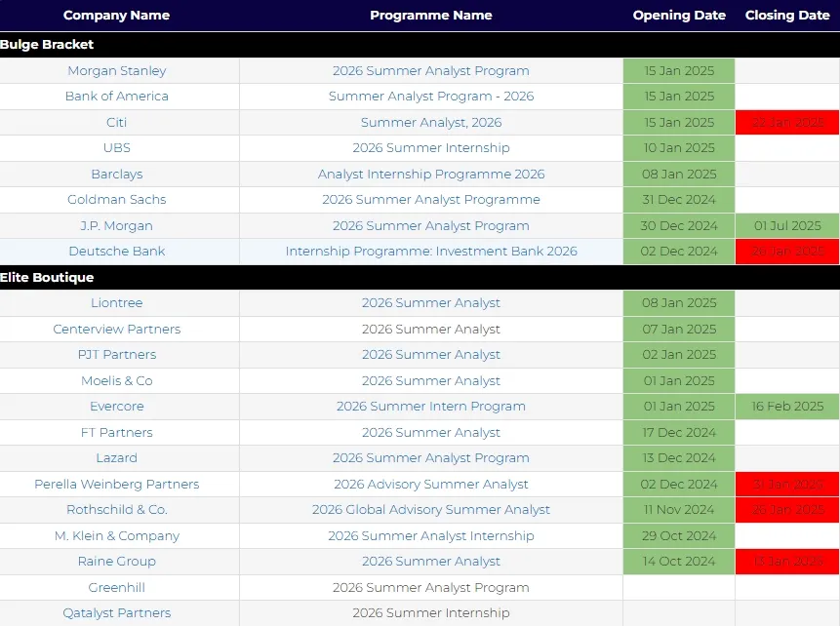Viewport: 840px width, 626px height.
Task: Select Centerview's '07 Jan 2025' opening date
Action: coord(679,330)
